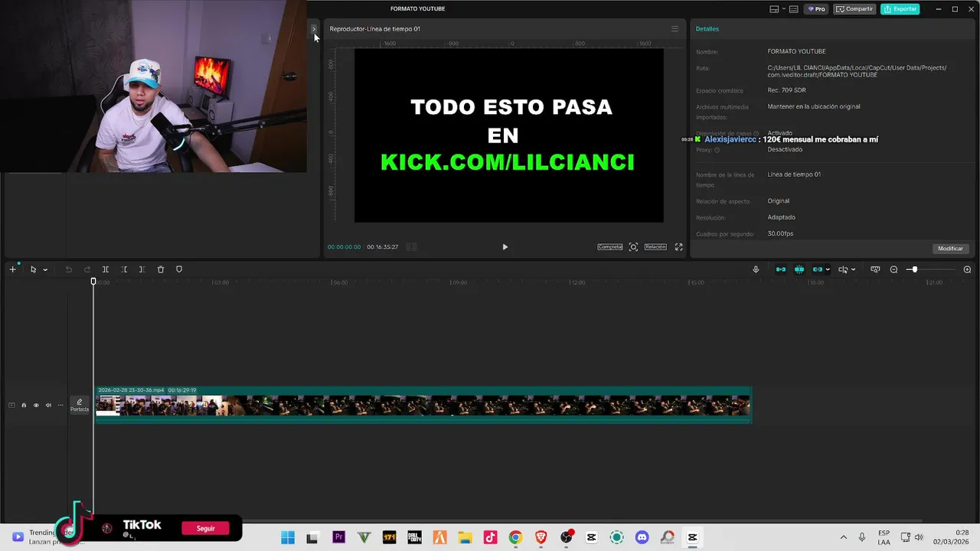The height and width of the screenshot is (551, 980).
Task: Click the 00:16:35:27 total duration text
Action: tap(382, 247)
